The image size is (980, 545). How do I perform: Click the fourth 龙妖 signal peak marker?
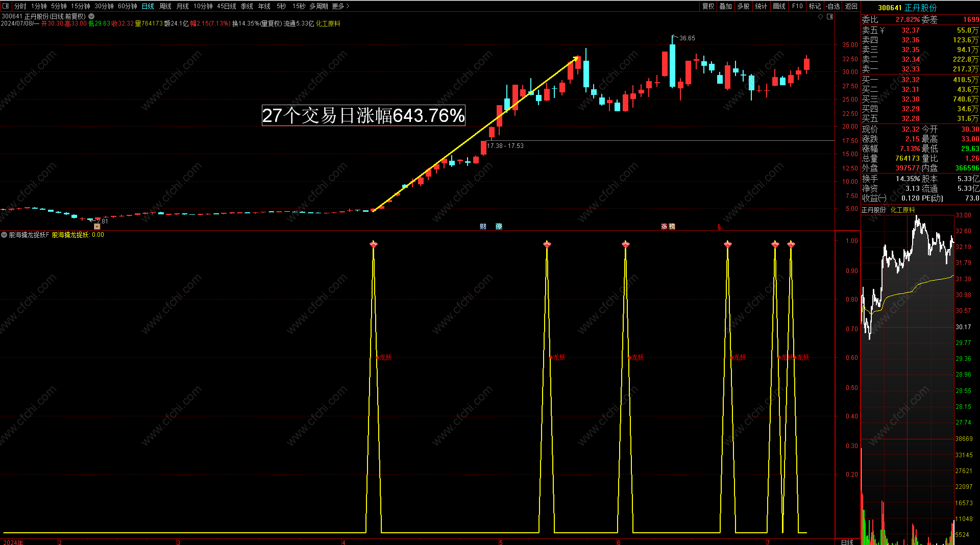[728, 245]
